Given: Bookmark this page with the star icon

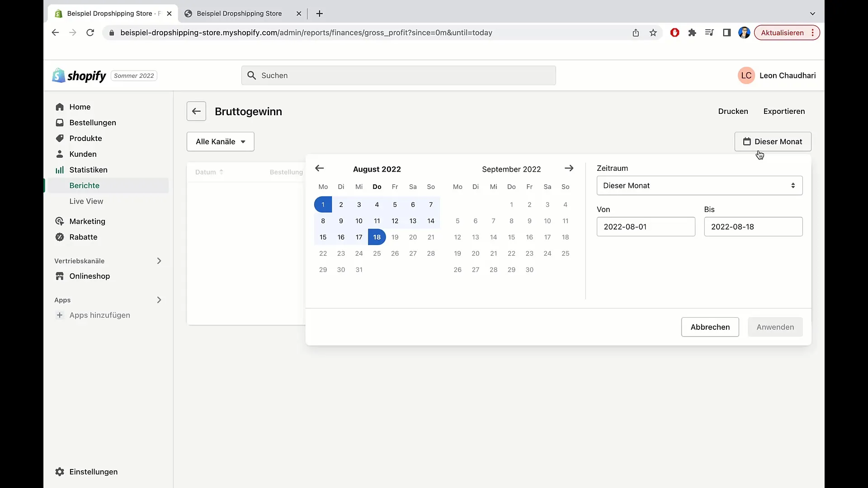Looking at the screenshot, I should click(653, 33).
